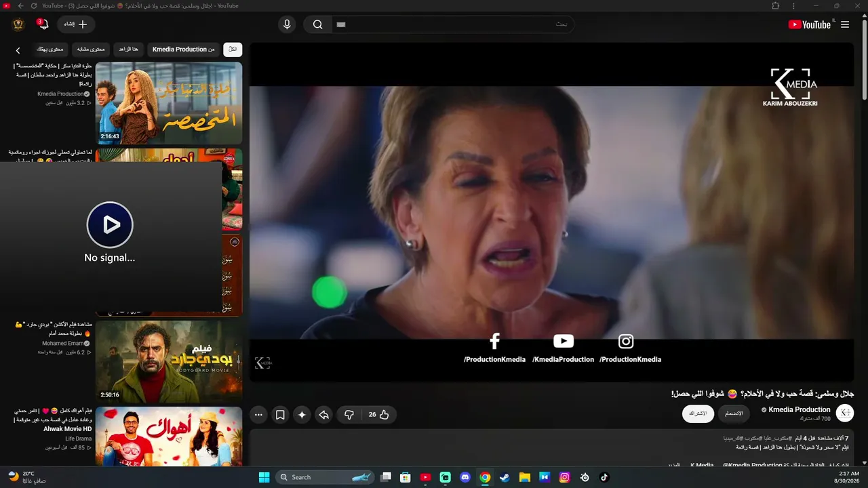Select the 'هنا الزاهد' filter chip
The height and width of the screenshot is (488, 868).
point(128,49)
